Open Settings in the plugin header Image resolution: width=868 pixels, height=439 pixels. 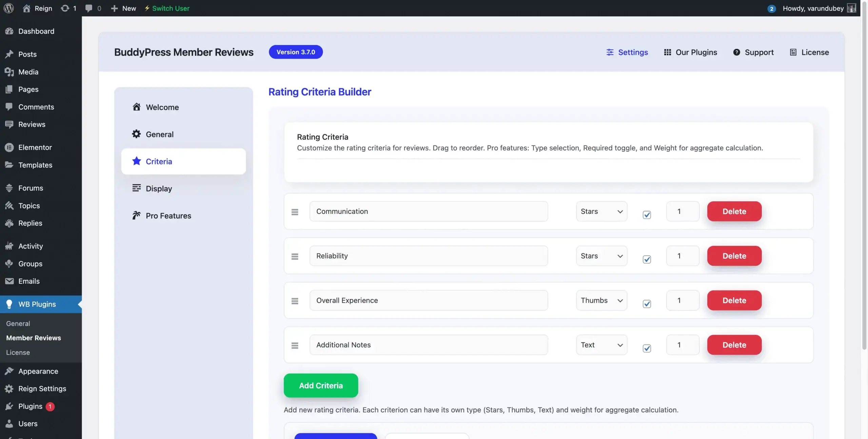(627, 52)
